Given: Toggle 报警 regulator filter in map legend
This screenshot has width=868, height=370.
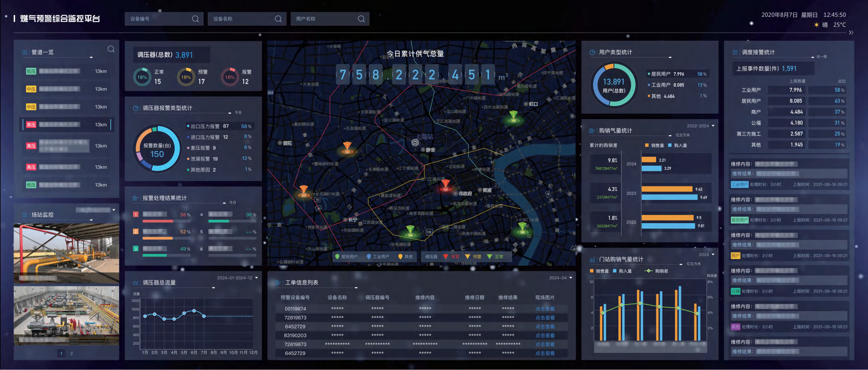Looking at the screenshot, I should pyautogui.click(x=451, y=257).
